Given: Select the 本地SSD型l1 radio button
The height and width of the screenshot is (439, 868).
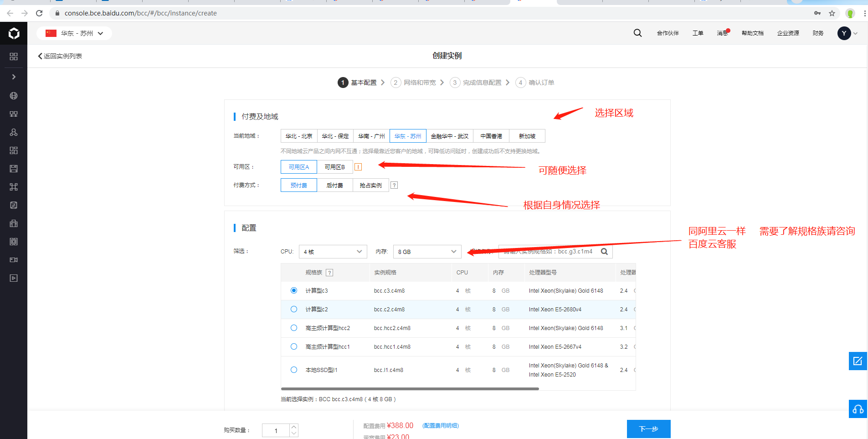Looking at the screenshot, I should [x=294, y=370].
